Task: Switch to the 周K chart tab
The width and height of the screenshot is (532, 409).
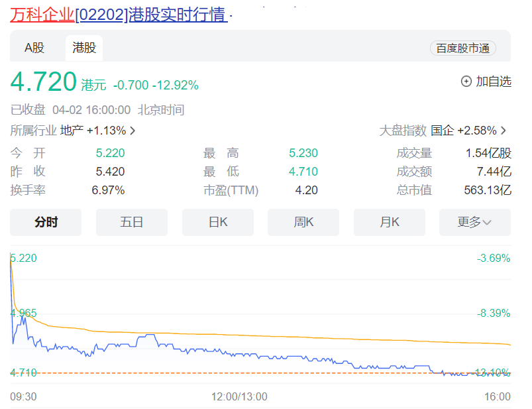Action: 303,222
